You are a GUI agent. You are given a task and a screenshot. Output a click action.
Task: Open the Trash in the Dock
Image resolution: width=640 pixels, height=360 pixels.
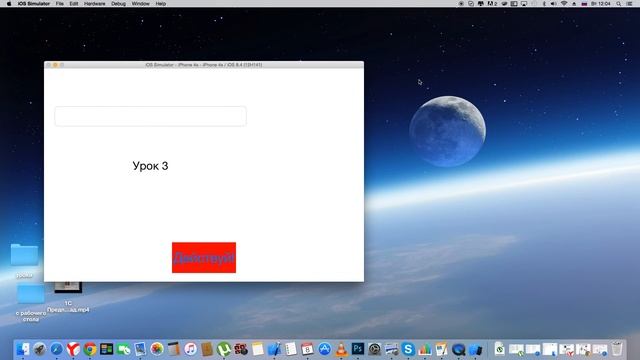[x=617, y=349]
